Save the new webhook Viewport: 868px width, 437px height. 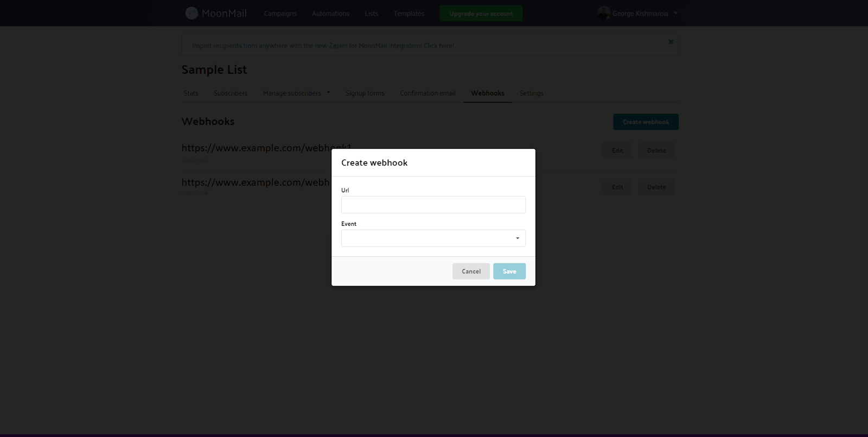pyautogui.click(x=509, y=271)
